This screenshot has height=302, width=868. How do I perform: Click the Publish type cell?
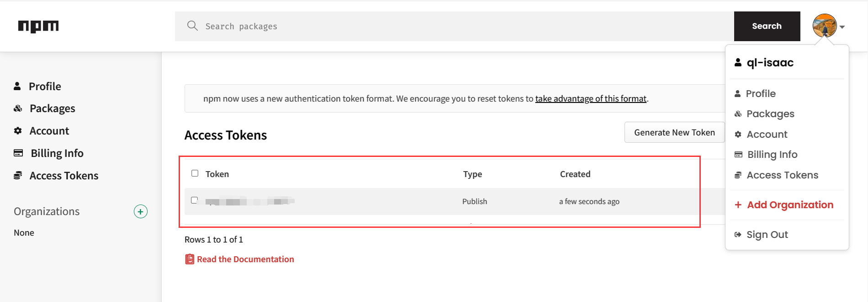[475, 201]
